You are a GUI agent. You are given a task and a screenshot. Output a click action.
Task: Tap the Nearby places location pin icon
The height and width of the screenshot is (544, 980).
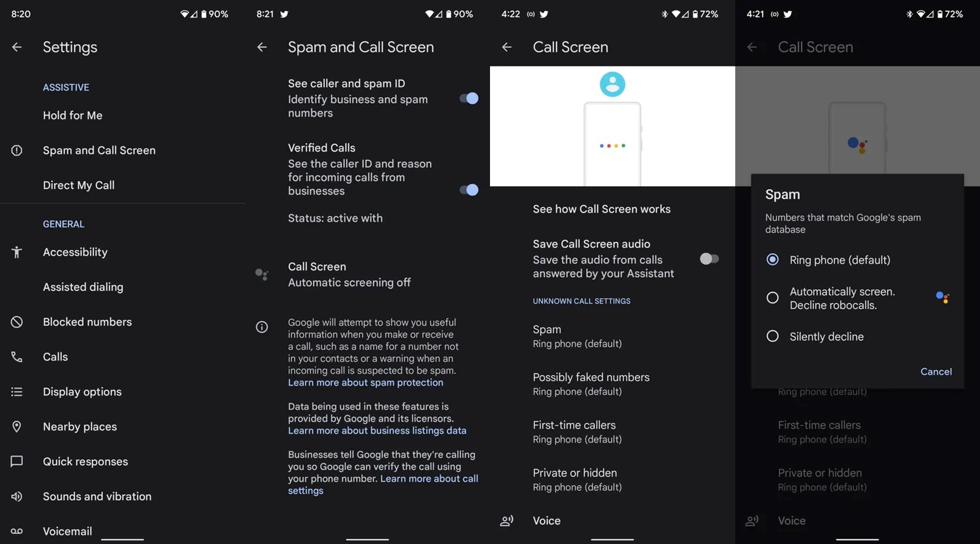(x=17, y=426)
